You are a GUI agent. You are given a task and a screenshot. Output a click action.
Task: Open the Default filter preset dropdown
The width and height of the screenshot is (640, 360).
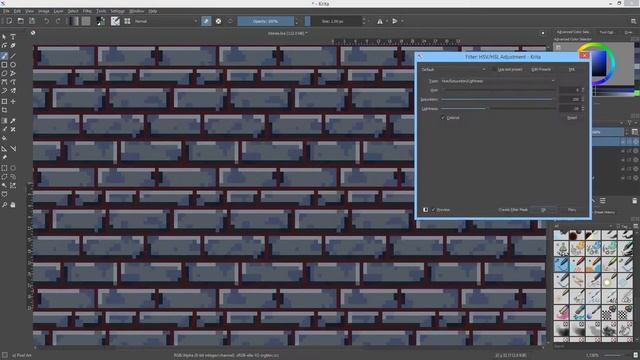point(453,70)
